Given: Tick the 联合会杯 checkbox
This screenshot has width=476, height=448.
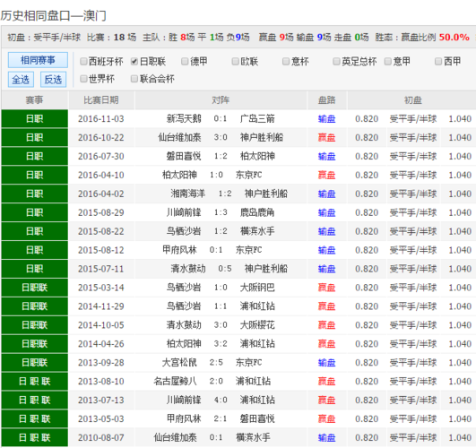Looking at the screenshot, I should tap(134, 79).
